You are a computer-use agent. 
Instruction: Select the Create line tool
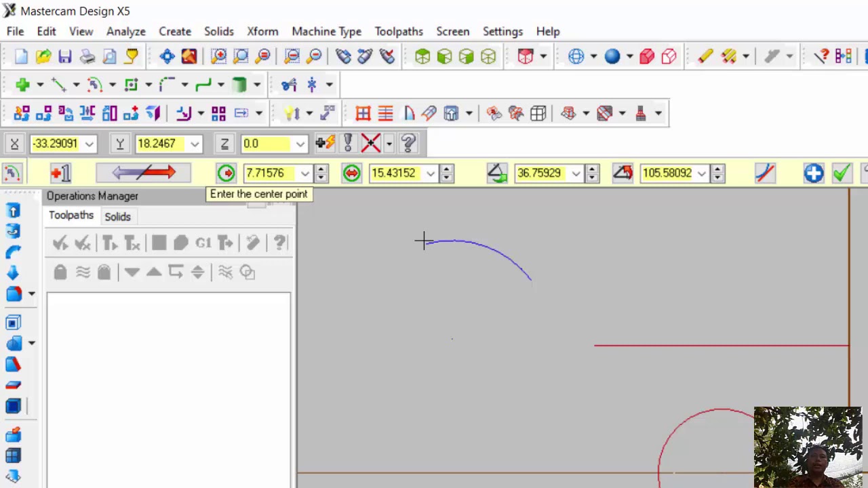pyautogui.click(x=58, y=85)
